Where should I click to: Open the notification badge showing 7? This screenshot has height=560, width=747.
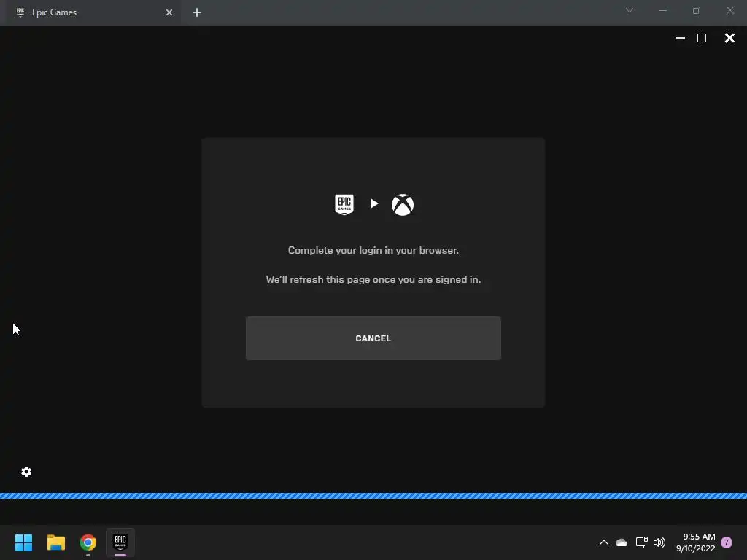[x=727, y=542]
